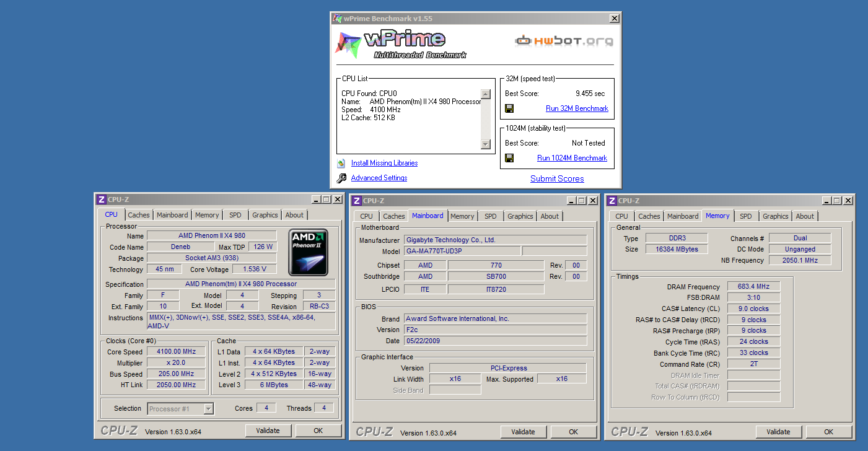Screen dimensions: 868x451
Task: Select Mainboard tab in the Memory window
Action: [x=683, y=216]
